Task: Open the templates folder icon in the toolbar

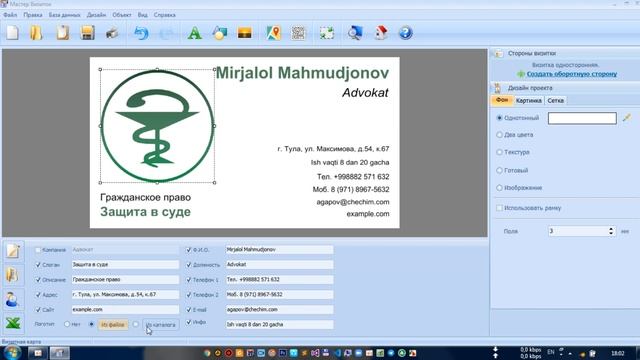Action: 36,33
